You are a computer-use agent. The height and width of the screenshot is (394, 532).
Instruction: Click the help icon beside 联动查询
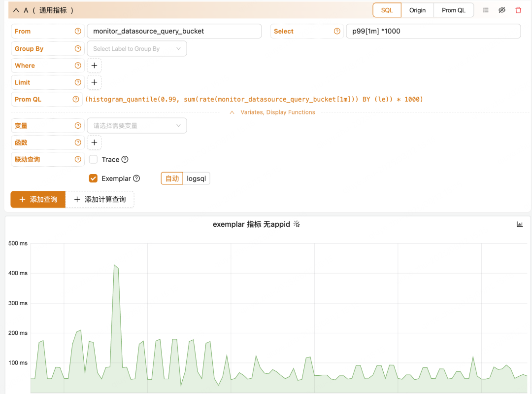(x=78, y=159)
